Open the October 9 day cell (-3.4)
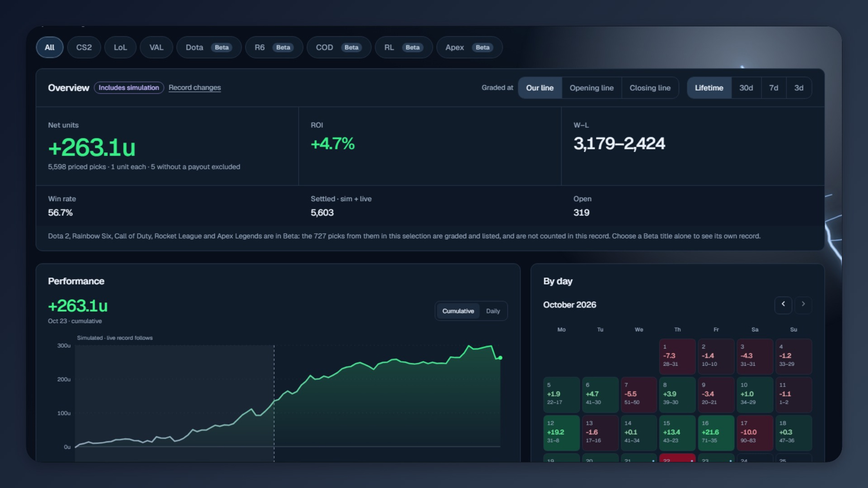The image size is (868, 488). [716, 394]
